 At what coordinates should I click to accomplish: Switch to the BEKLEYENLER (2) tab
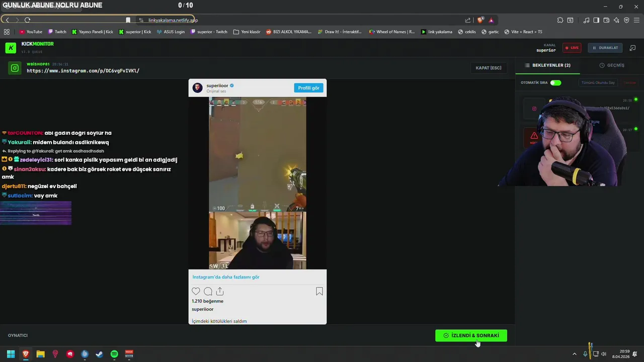pyautogui.click(x=547, y=65)
